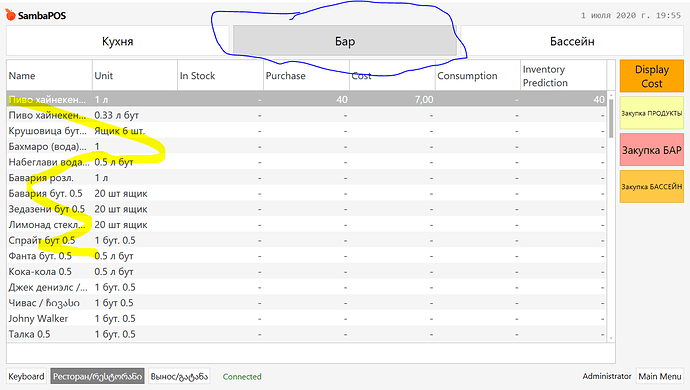This screenshot has width=690, height=390.
Task: Select the Фанта бут. 0.5 row
Action: pyautogui.click(x=307, y=256)
